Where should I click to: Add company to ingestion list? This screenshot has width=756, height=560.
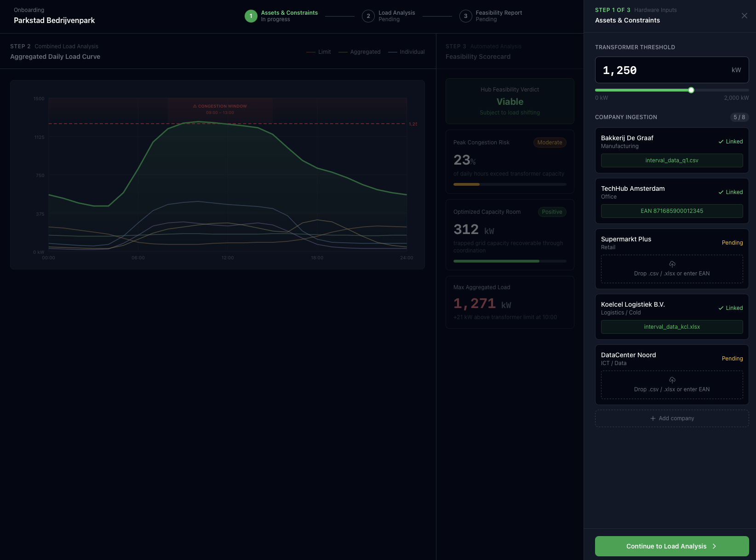672,418
